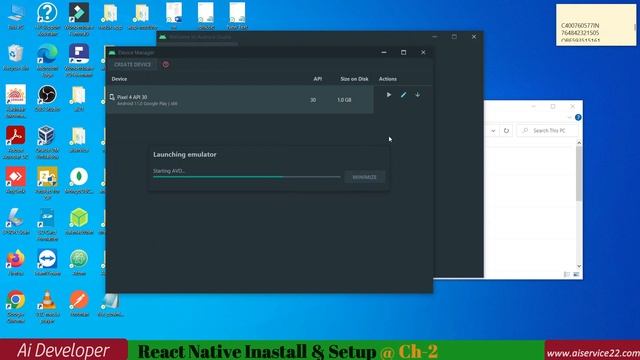Click the sticky note on desktop
This screenshot has height=360, width=640.
(x=596, y=25)
